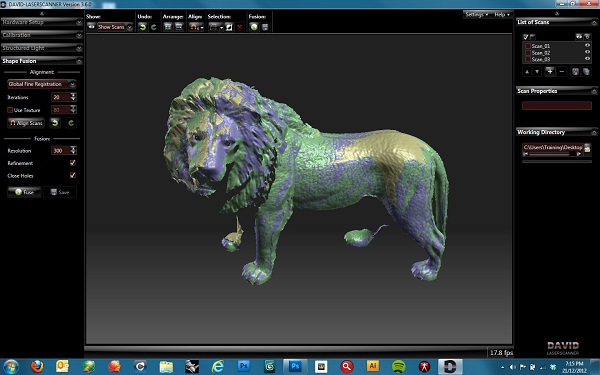600x375 pixels.
Task: Open the Settings menu
Action: click(476, 15)
